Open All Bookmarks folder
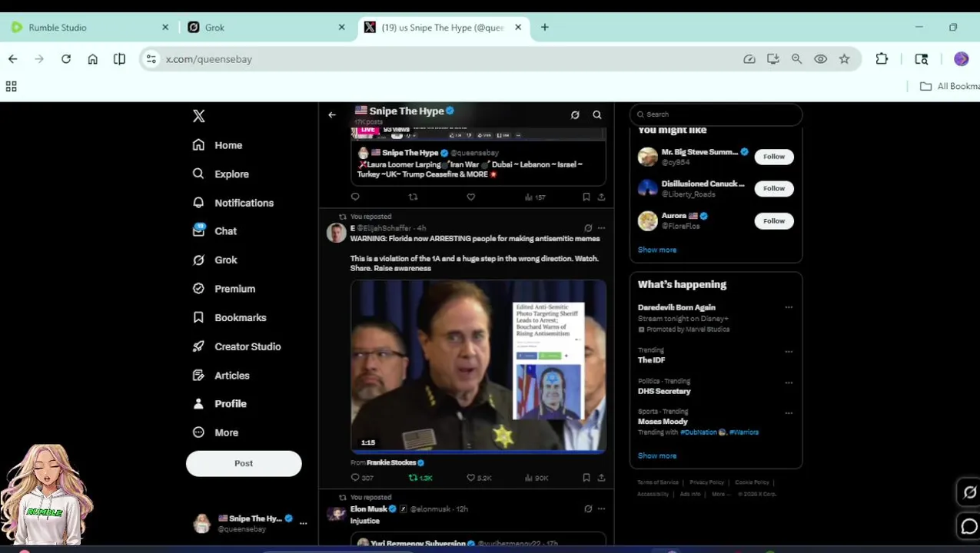This screenshot has width=980, height=553. pyautogui.click(x=950, y=86)
